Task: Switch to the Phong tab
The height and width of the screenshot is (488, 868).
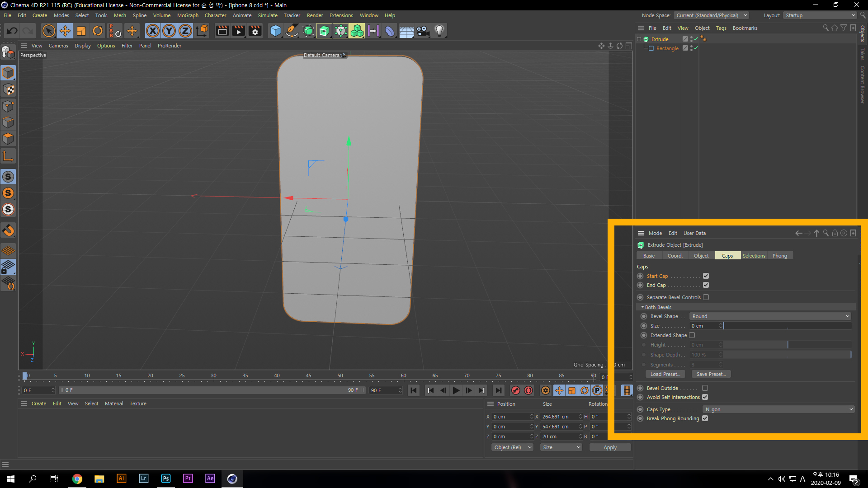Action: coord(780,256)
